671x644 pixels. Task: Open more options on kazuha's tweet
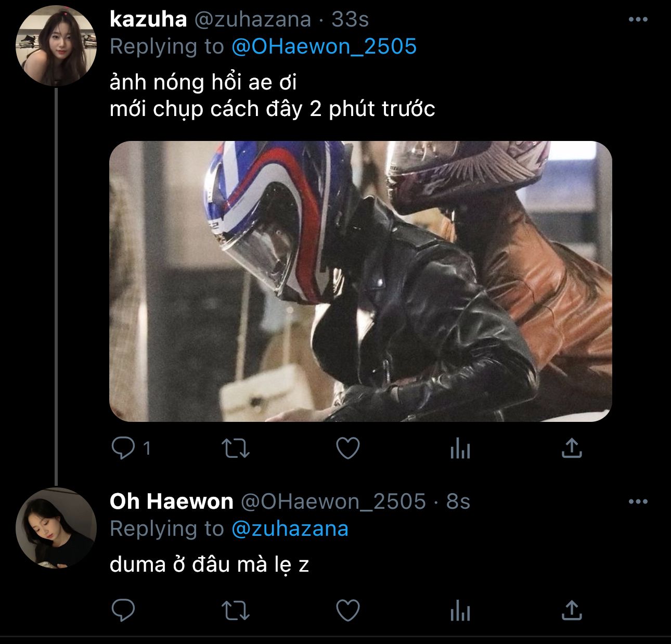[638, 20]
